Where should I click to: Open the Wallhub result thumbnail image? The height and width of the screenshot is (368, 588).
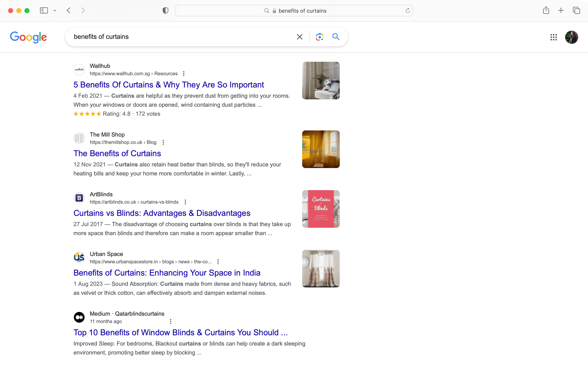tap(321, 81)
